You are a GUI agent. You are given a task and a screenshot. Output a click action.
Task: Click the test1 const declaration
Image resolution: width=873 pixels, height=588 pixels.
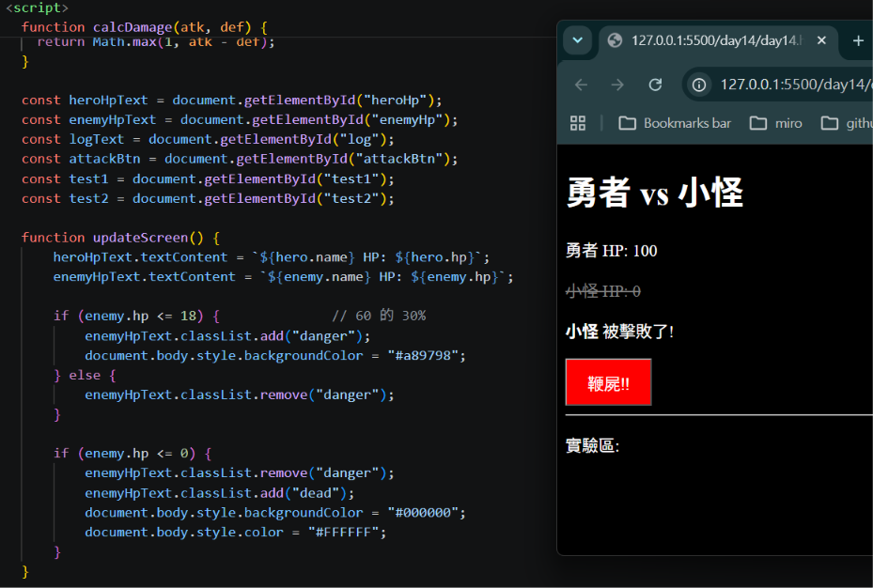click(x=208, y=179)
